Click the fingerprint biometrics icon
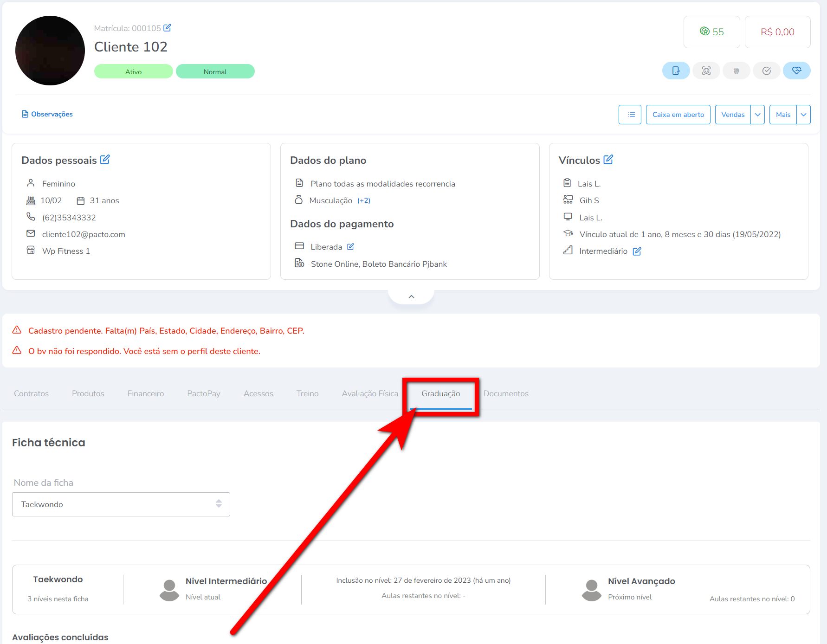827x644 pixels. point(736,71)
